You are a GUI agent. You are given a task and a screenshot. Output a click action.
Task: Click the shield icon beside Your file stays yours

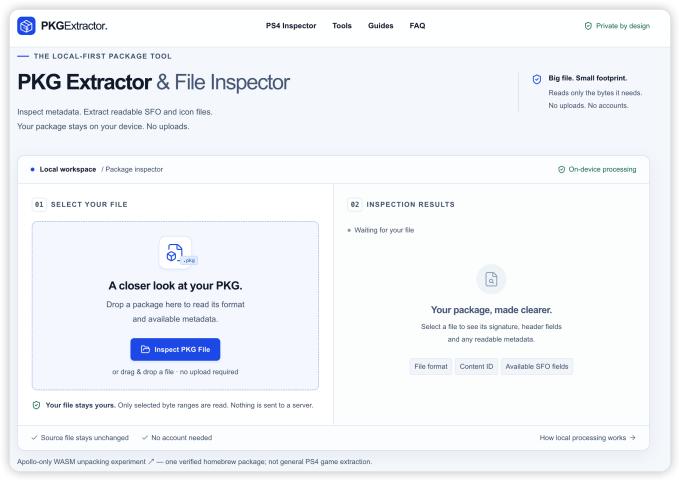click(x=36, y=405)
